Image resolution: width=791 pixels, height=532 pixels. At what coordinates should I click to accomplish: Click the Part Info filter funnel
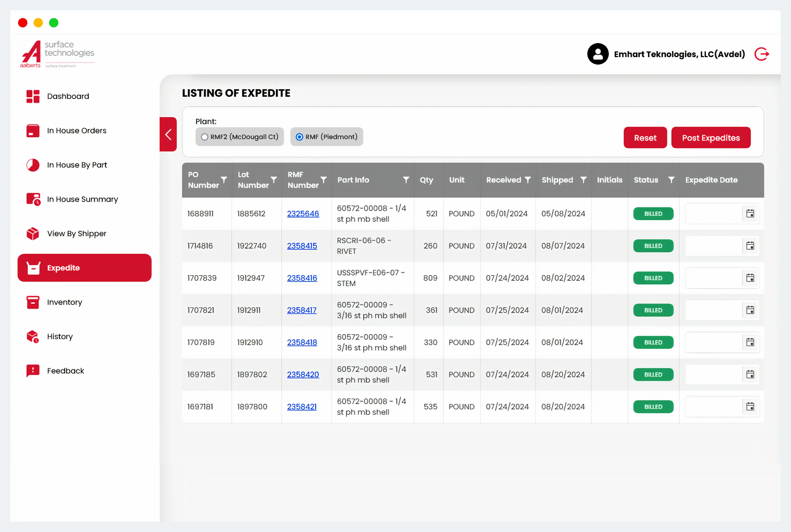406,179
